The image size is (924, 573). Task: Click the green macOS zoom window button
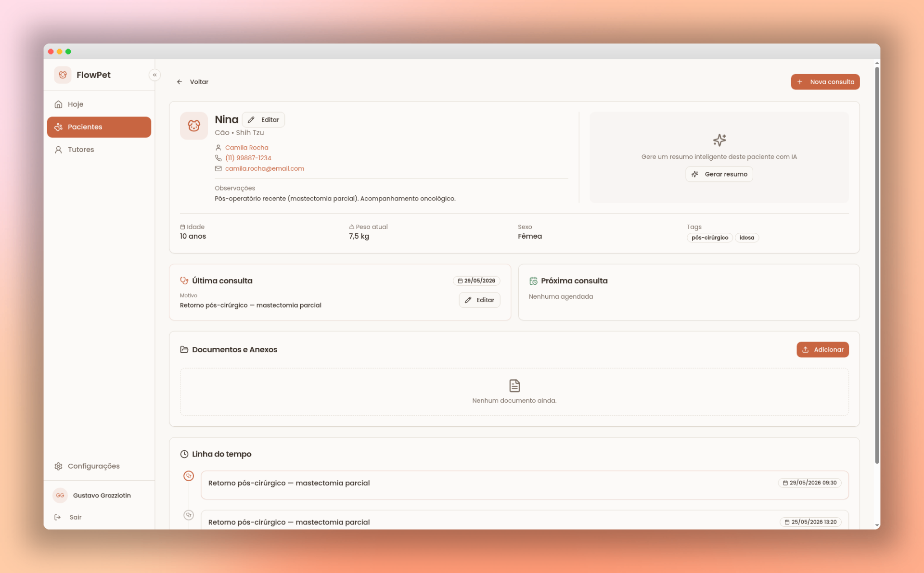click(x=68, y=51)
